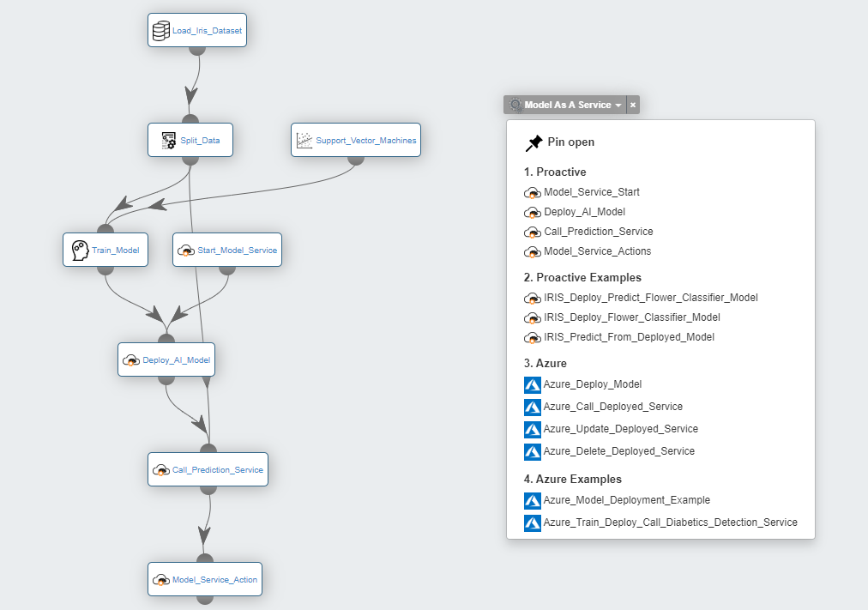Close the Model As A Service palette
This screenshot has height=610, width=868.
coord(633,105)
